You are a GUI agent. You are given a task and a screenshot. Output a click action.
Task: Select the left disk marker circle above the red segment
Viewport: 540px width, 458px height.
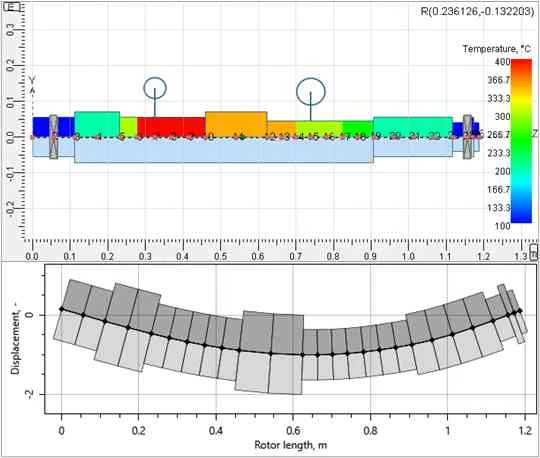tap(155, 88)
